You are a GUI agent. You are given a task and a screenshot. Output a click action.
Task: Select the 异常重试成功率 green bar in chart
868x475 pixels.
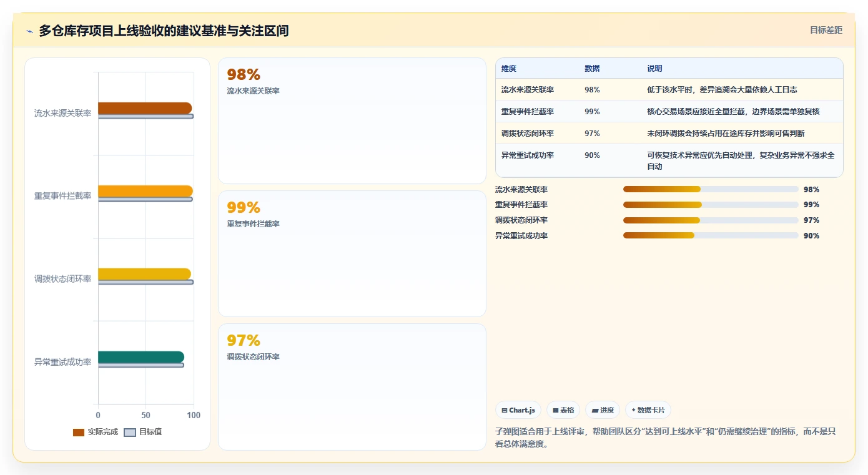click(x=141, y=357)
